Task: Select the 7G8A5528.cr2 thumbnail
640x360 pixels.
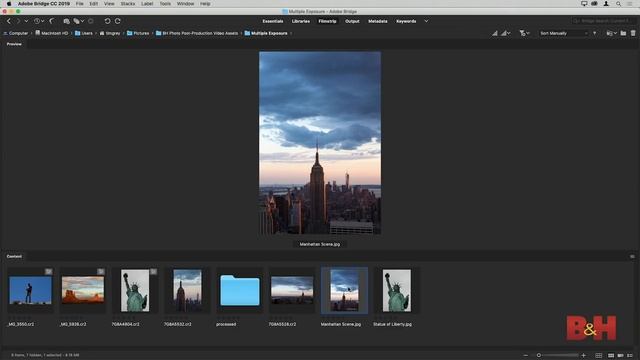Action: (292, 290)
